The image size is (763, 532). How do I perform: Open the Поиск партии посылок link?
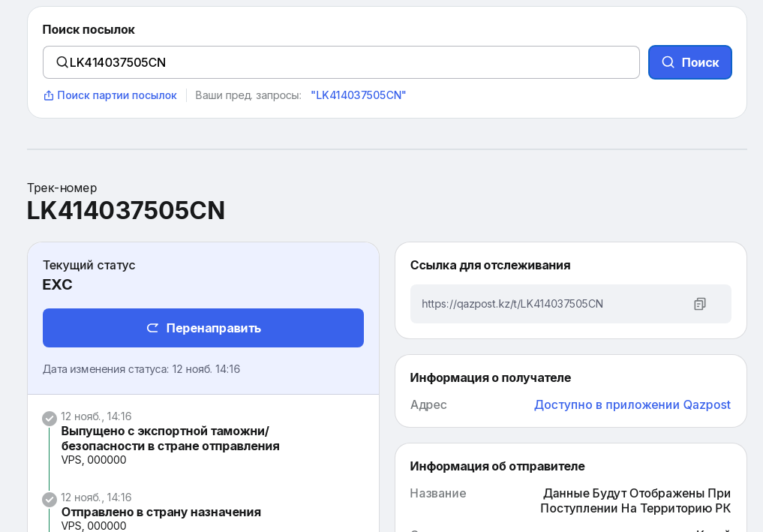point(117,95)
